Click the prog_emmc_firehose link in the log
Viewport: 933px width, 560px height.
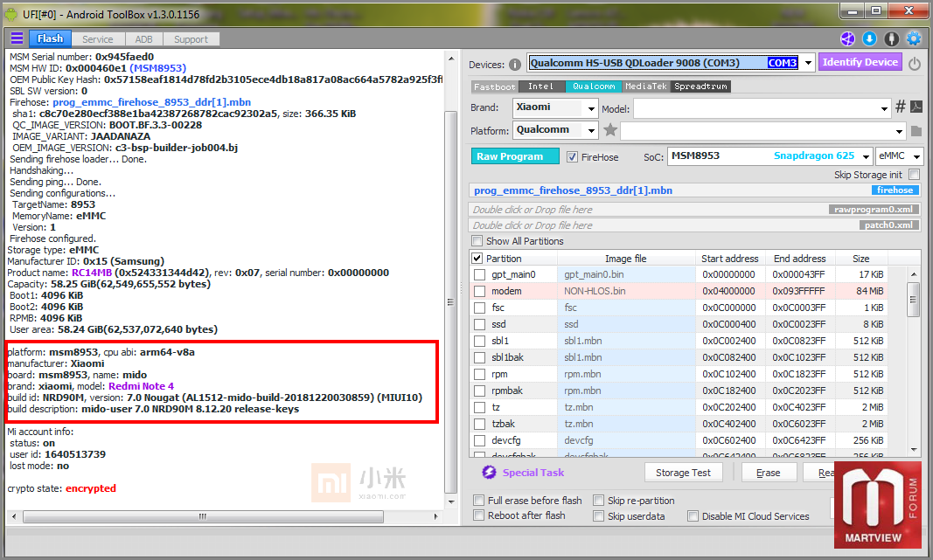coord(152,102)
